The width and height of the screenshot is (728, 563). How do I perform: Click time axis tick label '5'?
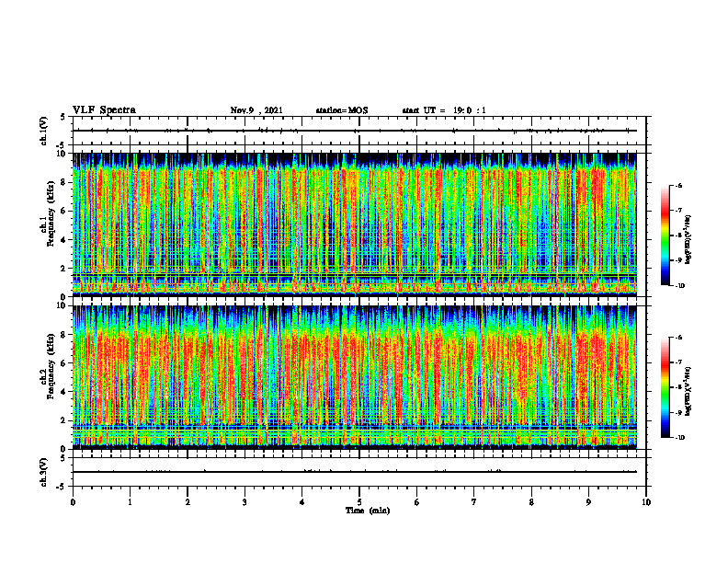click(x=359, y=502)
